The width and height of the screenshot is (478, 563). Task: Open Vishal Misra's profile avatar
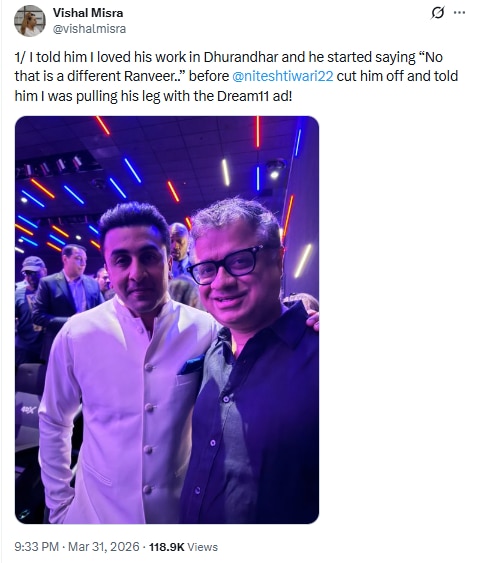[30, 21]
